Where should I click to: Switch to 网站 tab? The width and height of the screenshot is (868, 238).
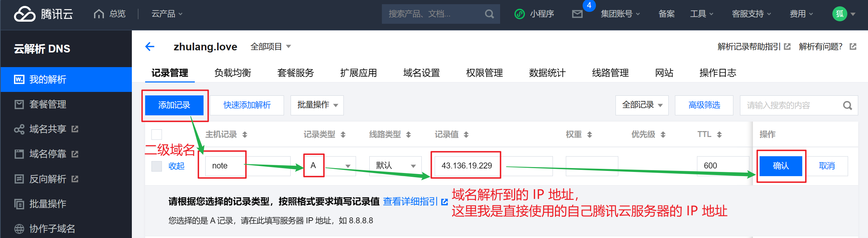click(x=664, y=73)
